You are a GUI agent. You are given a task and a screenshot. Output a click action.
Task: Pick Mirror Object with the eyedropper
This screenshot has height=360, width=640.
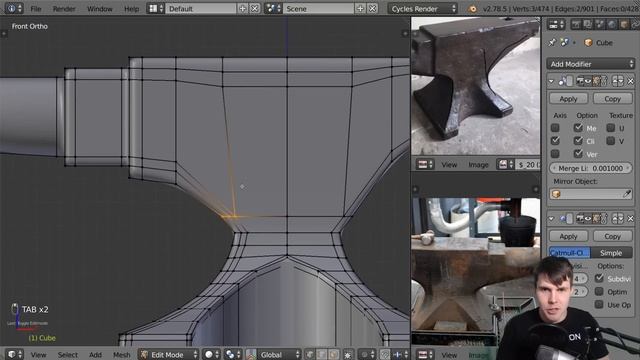coord(627,194)
